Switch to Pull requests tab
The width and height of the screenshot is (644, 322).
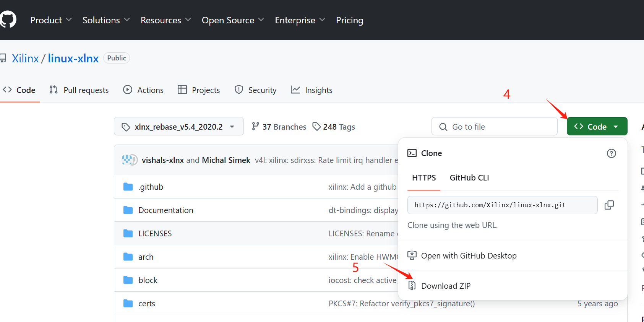[x=79, y=90]
